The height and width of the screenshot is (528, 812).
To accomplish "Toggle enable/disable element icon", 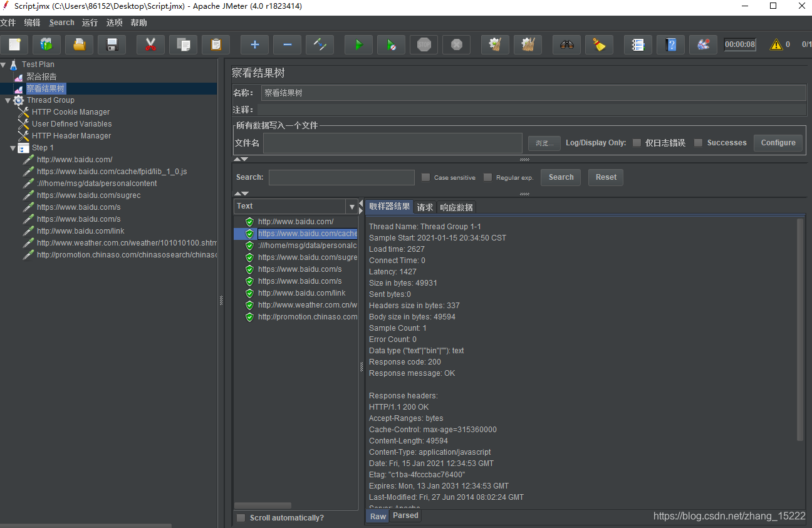I will [x=320, y=44].
